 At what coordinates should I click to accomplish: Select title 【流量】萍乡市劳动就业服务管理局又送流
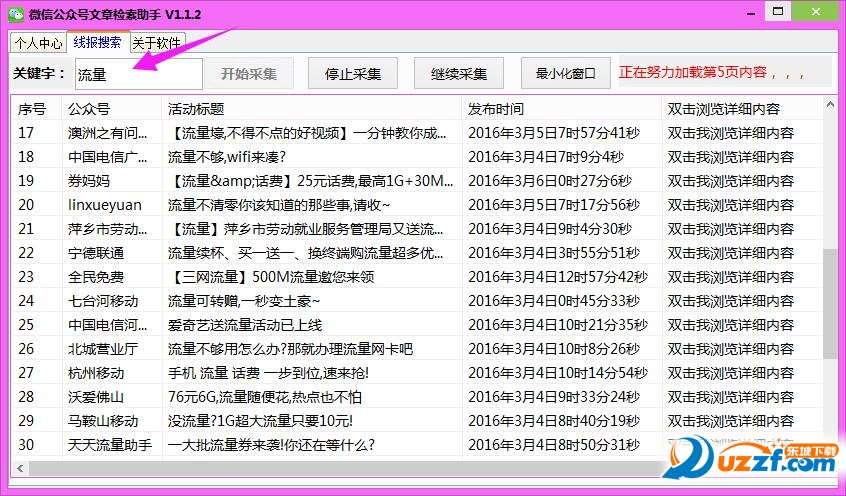(x=305, y=229)
